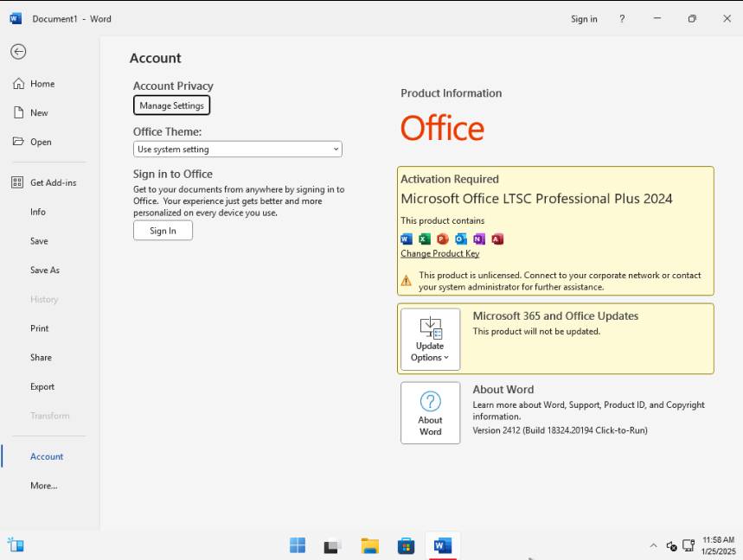Click the back arrow to return to document
This screenshot has height=560, width=743.
tap(18, 52)
